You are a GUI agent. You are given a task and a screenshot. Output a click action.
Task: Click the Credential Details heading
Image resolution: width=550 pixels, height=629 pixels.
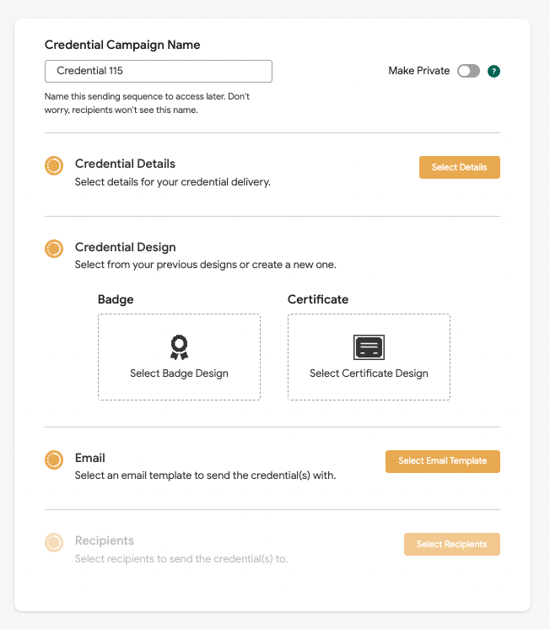coord(125,164)
